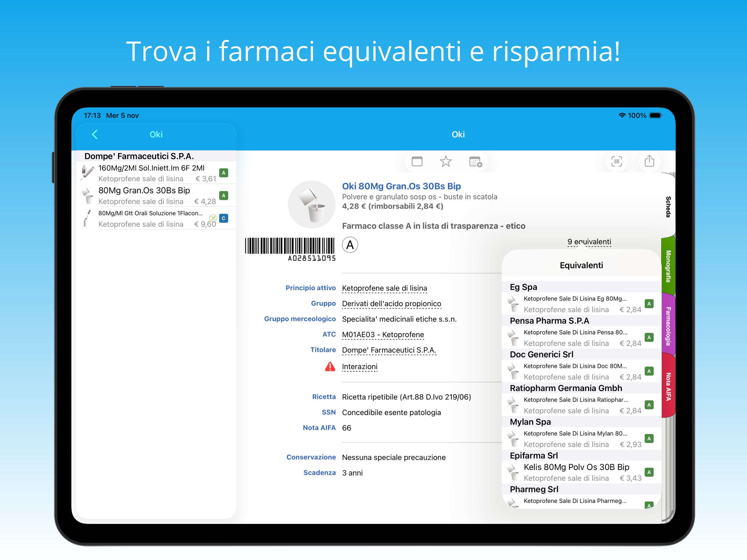Switch to the Monografia side tab
Screen dimensions: 747x560
(668, 266)
